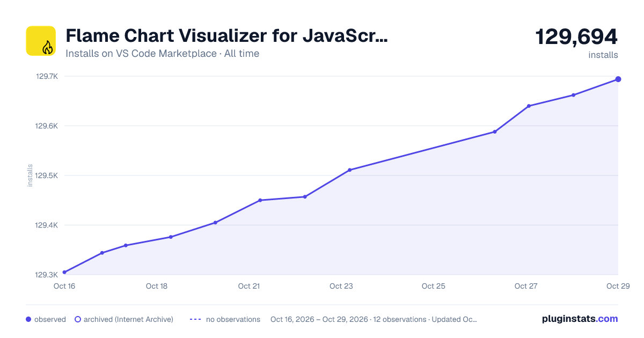Click the 129,694 total installs number

[x=576, y=36]
